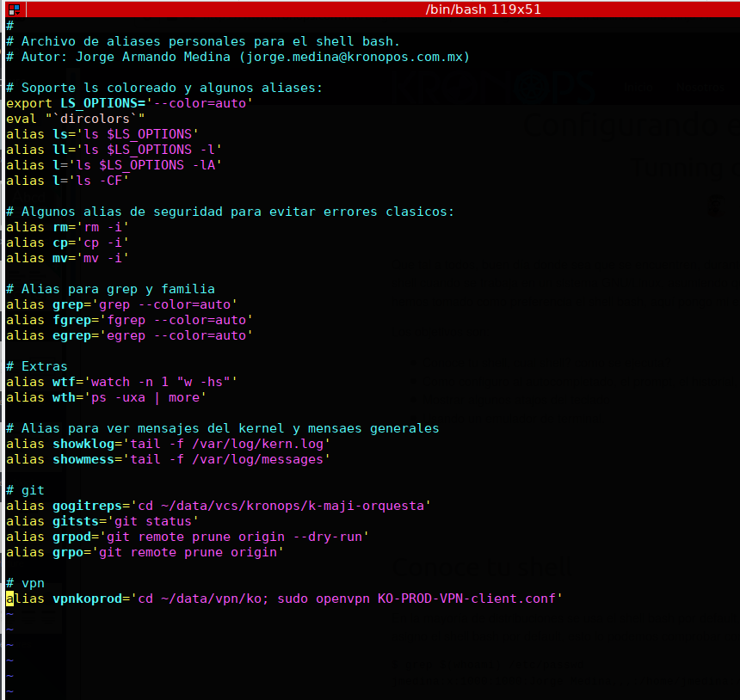
Task: Open the terminal's window menu icon
Action: coord(15,9)
